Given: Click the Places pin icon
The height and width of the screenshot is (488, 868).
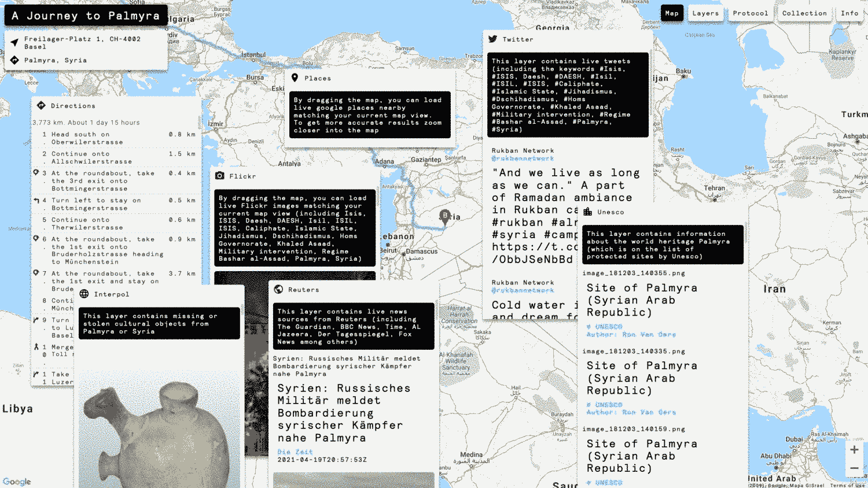Looking at the screenshot, I should (295, 78).
